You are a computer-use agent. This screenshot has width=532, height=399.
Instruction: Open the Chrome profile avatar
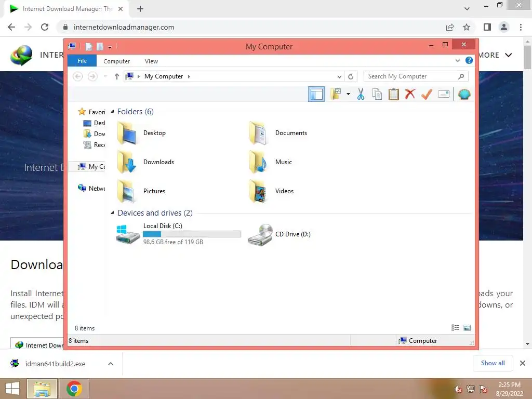504,27
